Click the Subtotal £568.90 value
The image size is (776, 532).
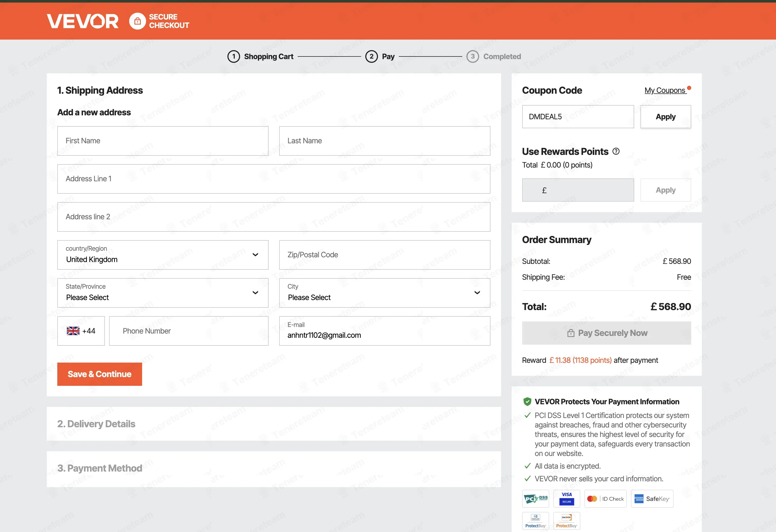676,261
